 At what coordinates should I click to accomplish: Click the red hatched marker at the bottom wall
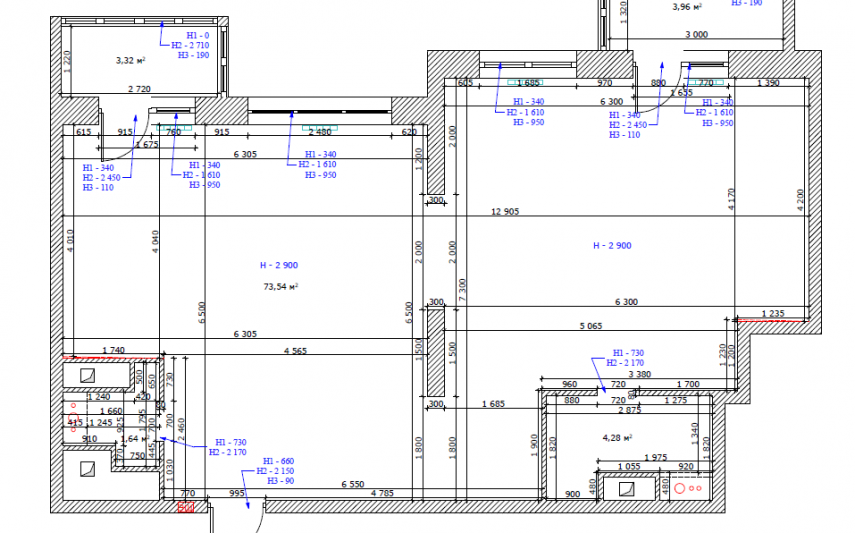pyautogui.click(x=185, y=508)
